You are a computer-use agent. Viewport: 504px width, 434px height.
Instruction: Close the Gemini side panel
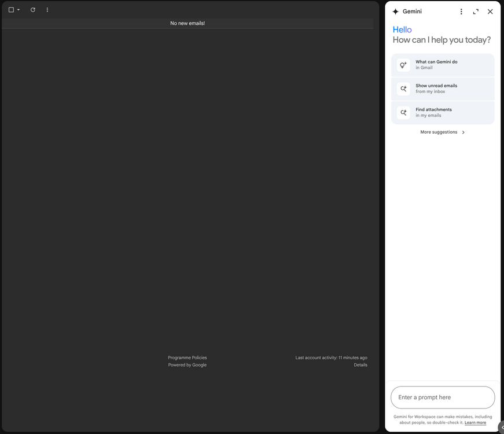[490, 12]
